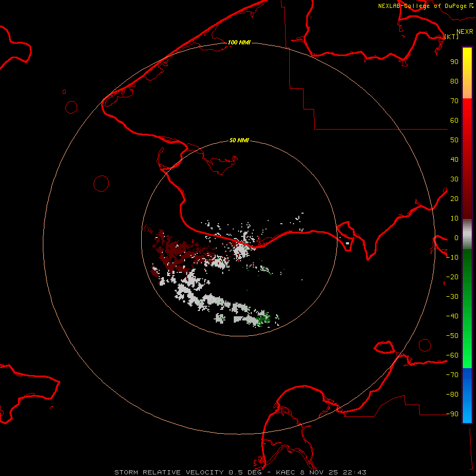
Task: Click the "-80" value on the velocity scale
Action: click(x=452, y=395)
